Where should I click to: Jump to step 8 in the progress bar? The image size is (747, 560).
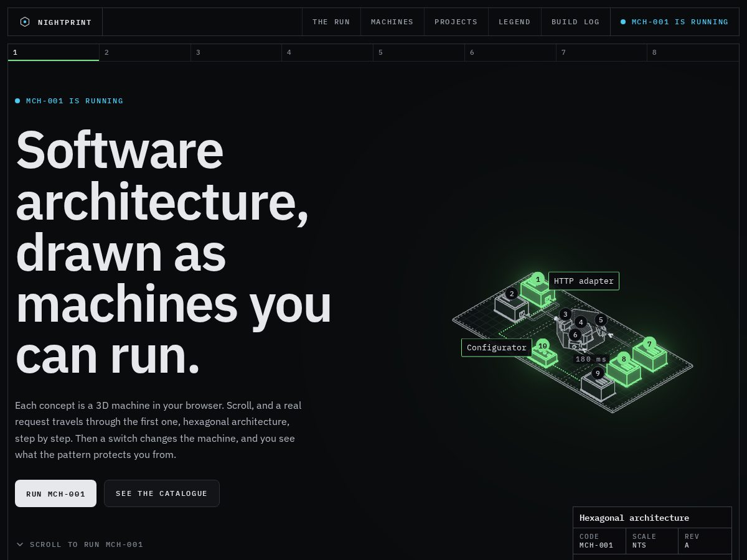point(693,52)
